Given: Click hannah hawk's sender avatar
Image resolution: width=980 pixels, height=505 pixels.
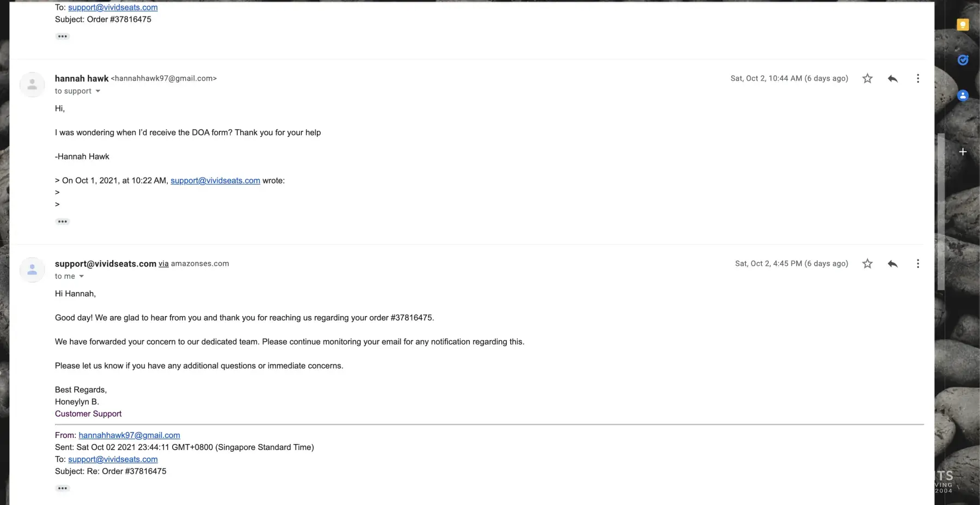Looking at the screenshot, I should tap(32, 84).
